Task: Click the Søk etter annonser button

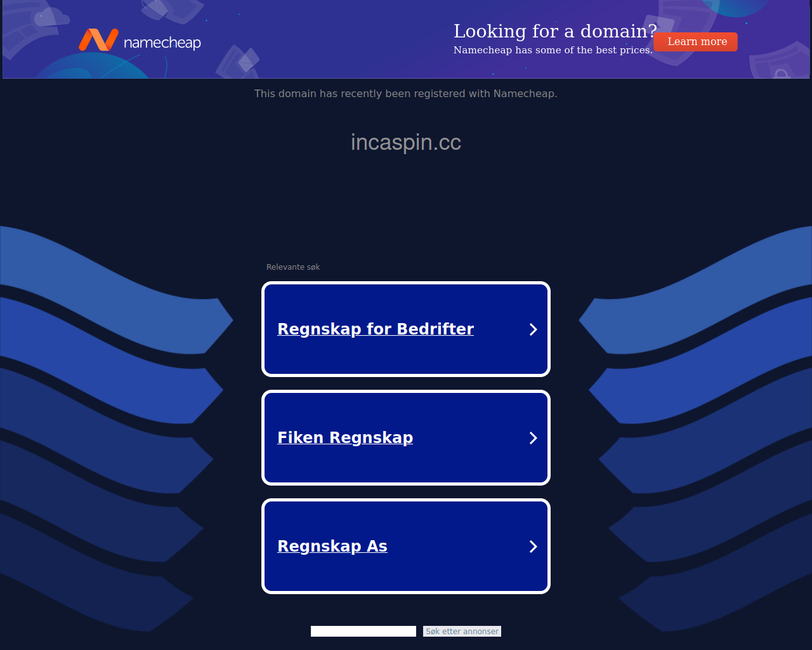Action: 462,631
